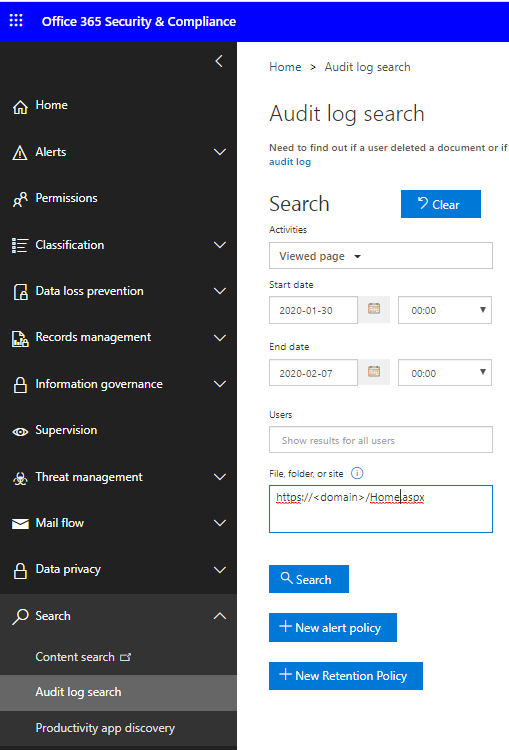
Task: Open the app launcher waffle icon
Action: (x=16, y=21)
